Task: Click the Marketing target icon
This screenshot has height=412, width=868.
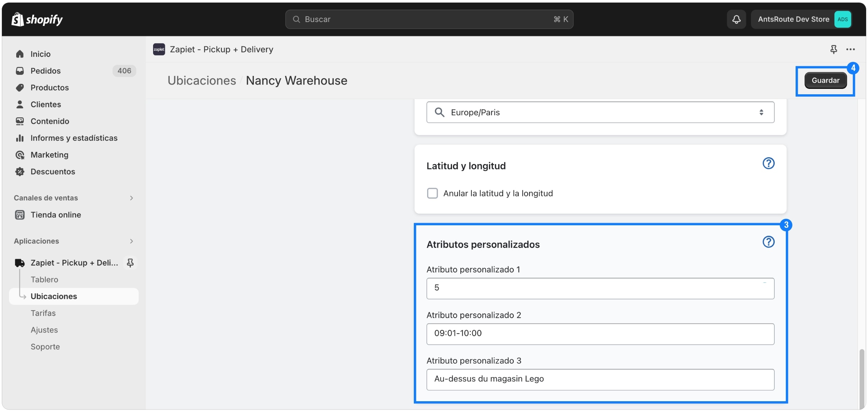Action: tap(20, 155)
